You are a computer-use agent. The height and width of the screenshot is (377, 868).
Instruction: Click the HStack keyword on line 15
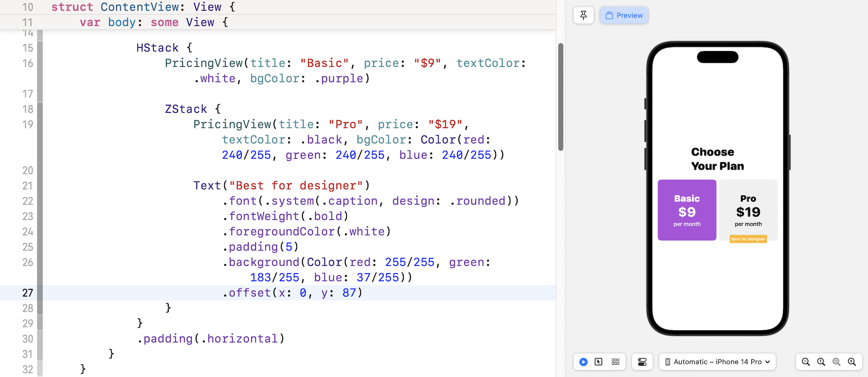(157, 48)
